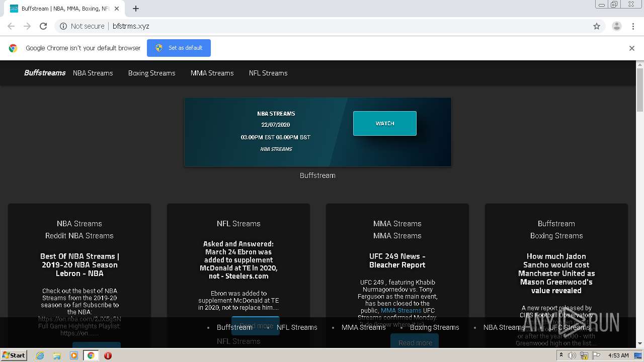Click the browser forward arrow
This screenshot has height=362, width=644.
[27, 26]
